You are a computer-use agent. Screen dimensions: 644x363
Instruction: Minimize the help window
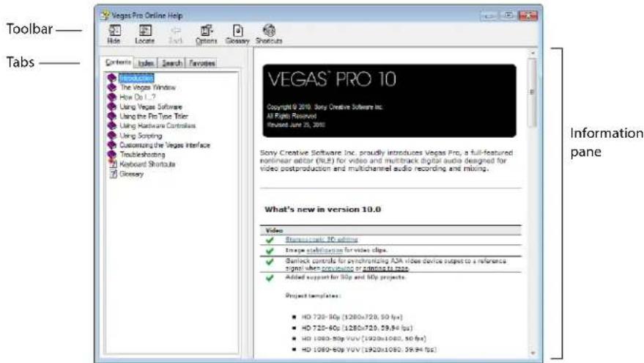pos(489,15)
